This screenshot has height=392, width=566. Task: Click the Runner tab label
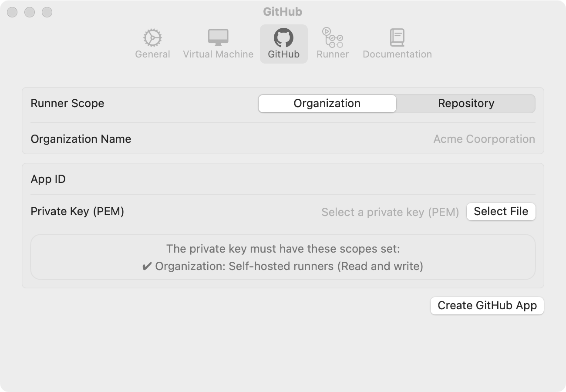point(332,54)
